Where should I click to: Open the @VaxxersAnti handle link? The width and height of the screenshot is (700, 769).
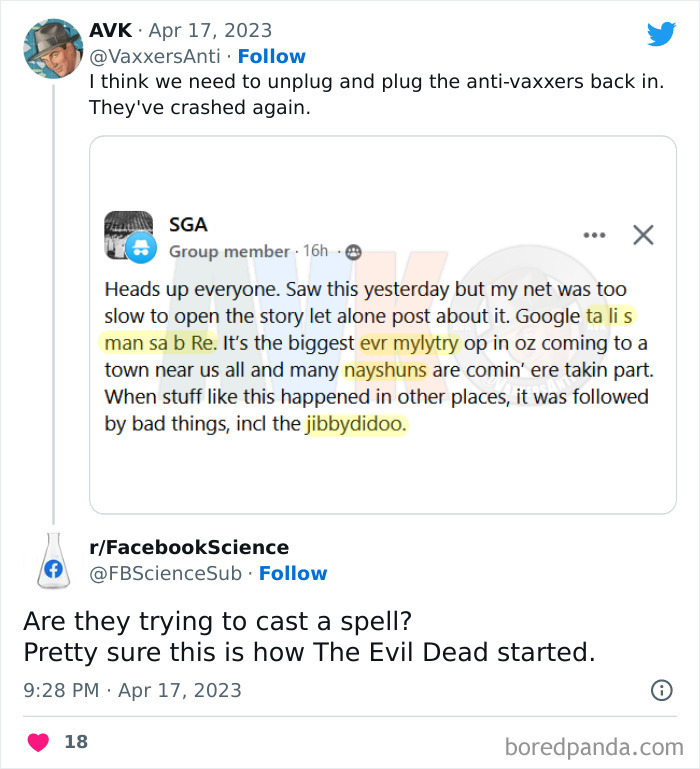(x=157, y=56)
